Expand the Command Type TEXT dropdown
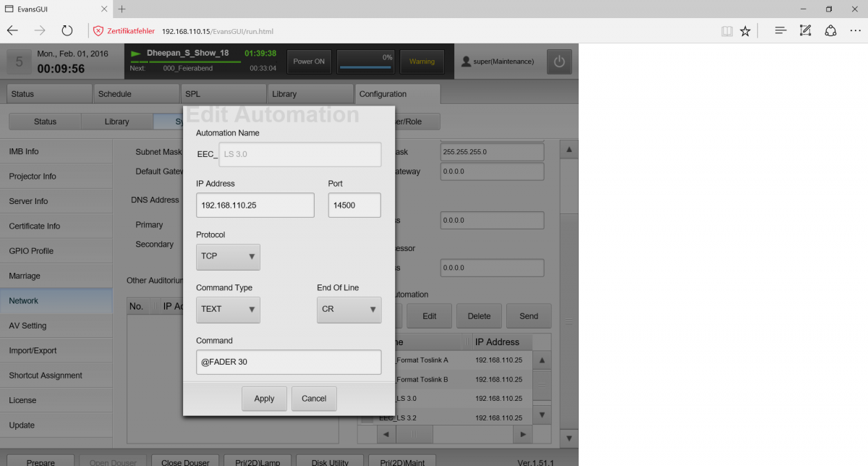Image resolution: width=868 pixels, height=466 pixels. (x=228, y=309)
